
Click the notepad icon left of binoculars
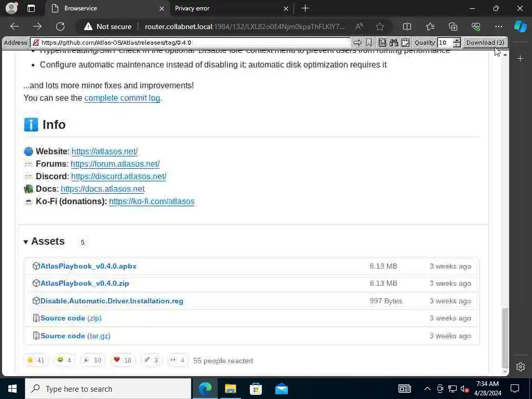click(x=382, y=43)
